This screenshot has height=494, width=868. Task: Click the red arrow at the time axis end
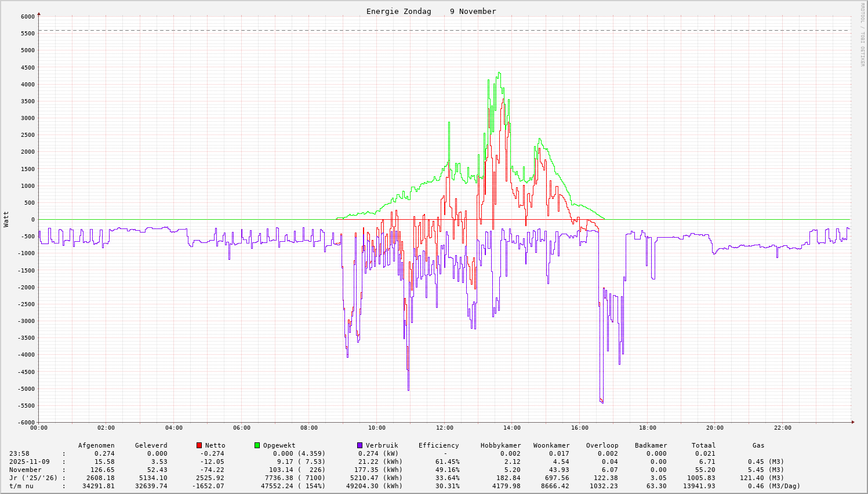pos(852,422)
